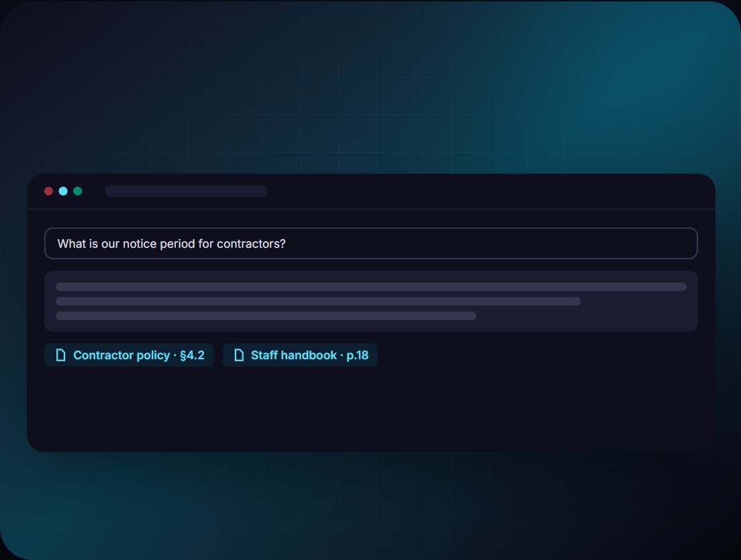Click the document icon on the Contractor policy chip
Image resolution: width=741 pixels, height=560 pixels.
click(x=61, y=355)
